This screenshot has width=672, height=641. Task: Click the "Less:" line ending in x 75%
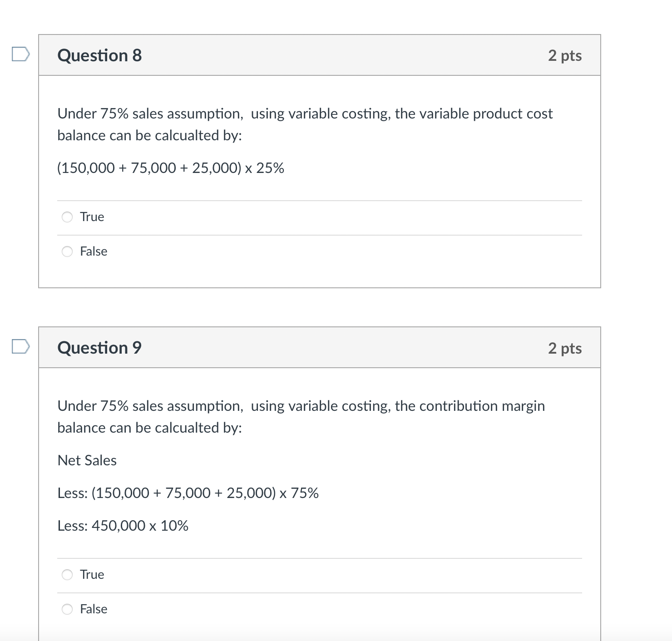[188, 493]
